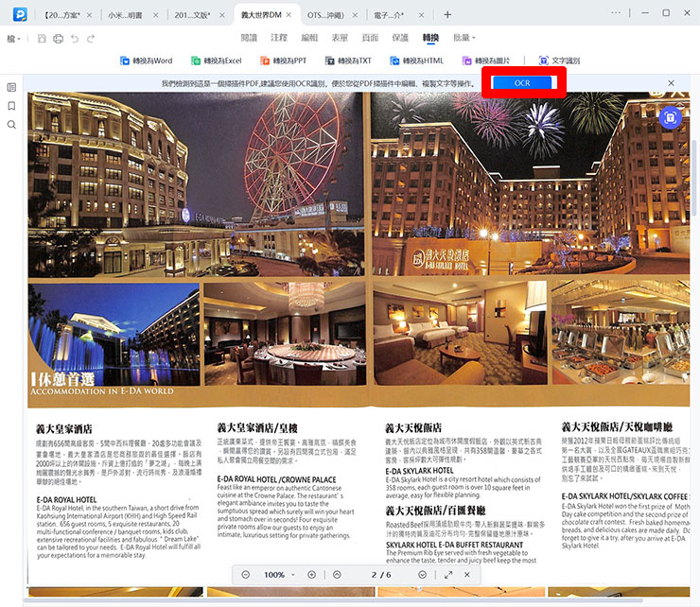Screen dimensions: 700x607
Task: Click the page number field 2 / 6
Action: pyautogui.click(x=381, y=575)
